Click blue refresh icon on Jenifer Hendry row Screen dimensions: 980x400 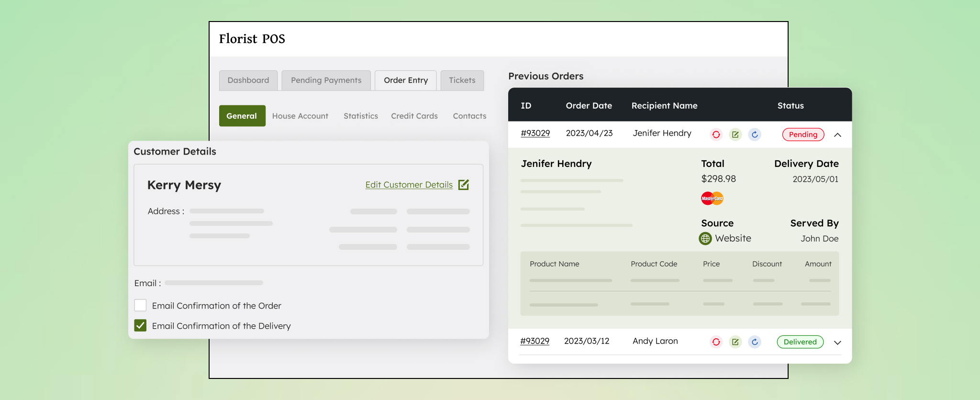755,134
